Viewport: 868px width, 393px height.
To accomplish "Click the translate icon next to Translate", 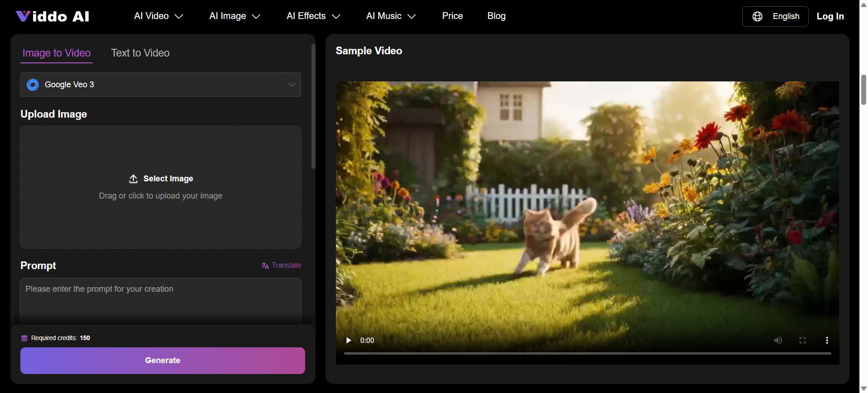I will click(265, 265).
